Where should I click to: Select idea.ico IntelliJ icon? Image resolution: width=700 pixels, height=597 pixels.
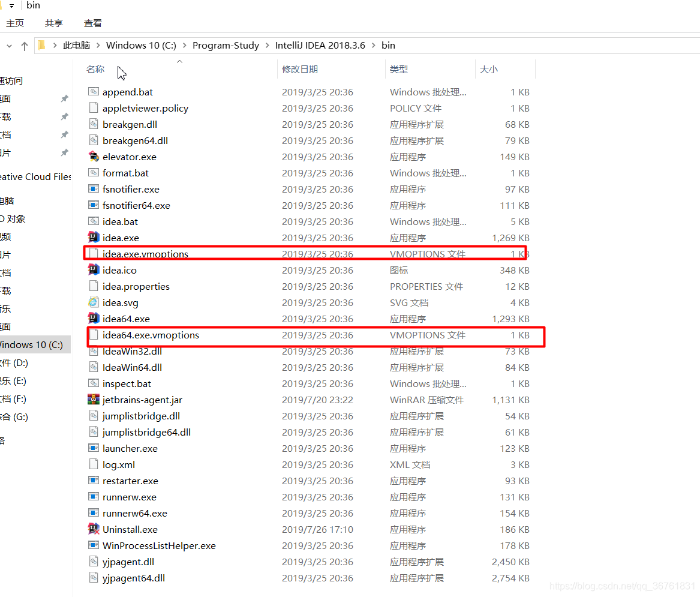[x=94, y=269]
